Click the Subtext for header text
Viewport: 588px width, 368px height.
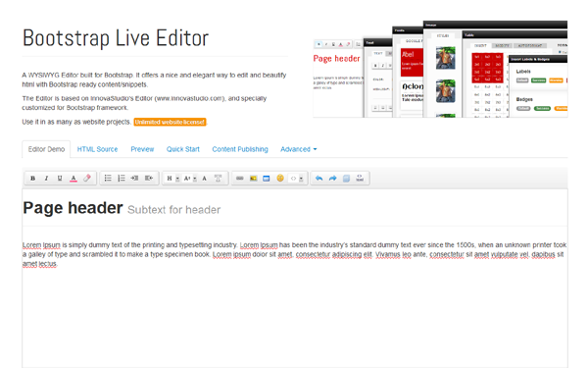(x=174, y=210)
